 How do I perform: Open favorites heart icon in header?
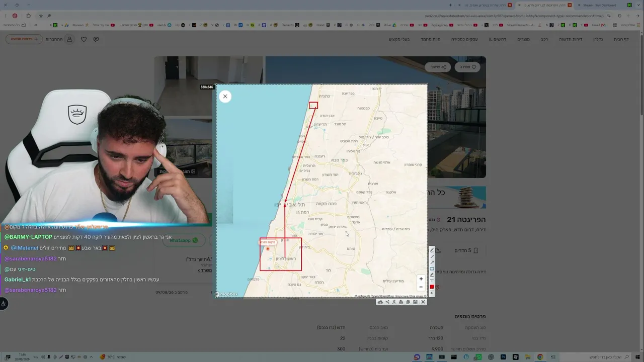click(84, 39)
